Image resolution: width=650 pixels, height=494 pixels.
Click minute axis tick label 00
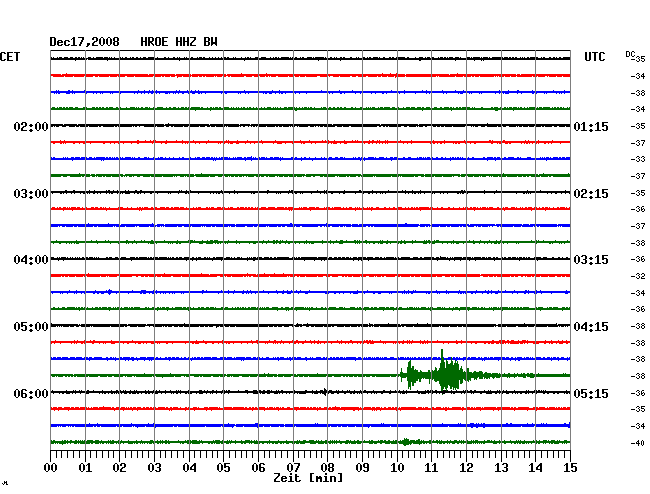51,467
